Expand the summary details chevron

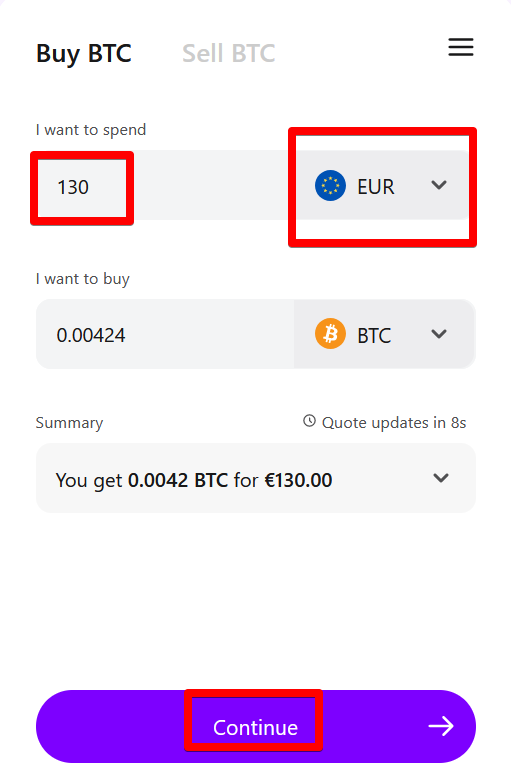click(441, 478)
